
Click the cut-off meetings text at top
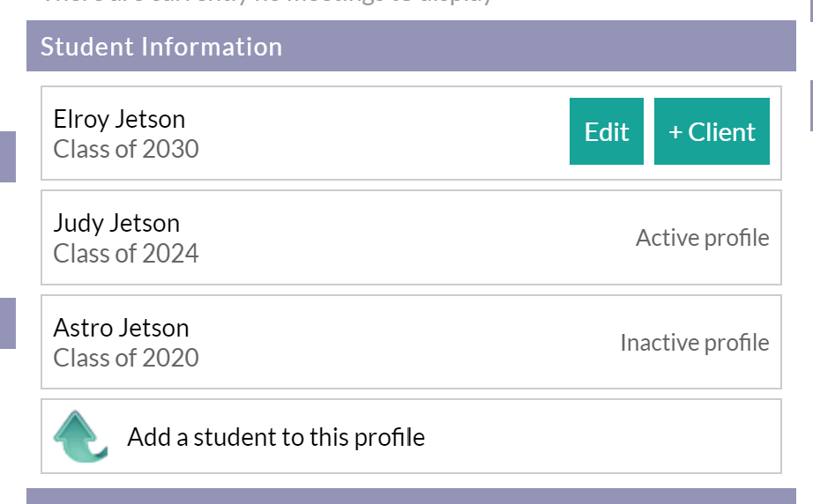[x=267, y=2]
